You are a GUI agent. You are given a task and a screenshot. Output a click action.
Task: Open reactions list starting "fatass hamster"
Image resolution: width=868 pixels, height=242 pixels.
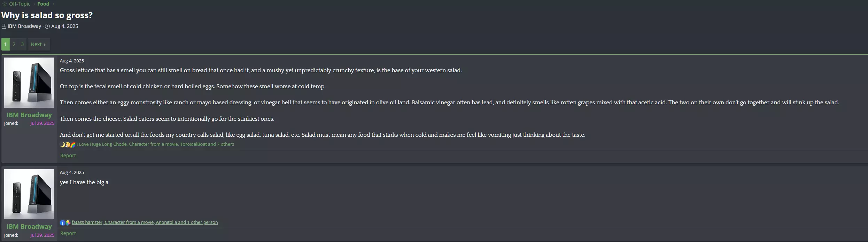[145, 222]
